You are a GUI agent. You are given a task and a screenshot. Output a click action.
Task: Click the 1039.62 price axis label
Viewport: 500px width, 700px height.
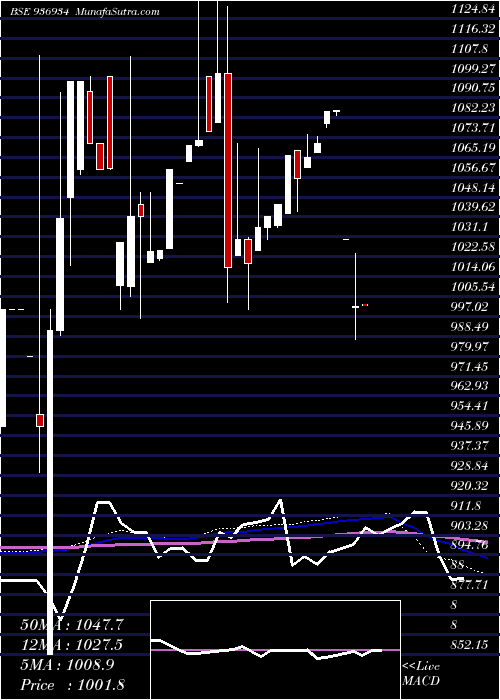coord(473,208)
